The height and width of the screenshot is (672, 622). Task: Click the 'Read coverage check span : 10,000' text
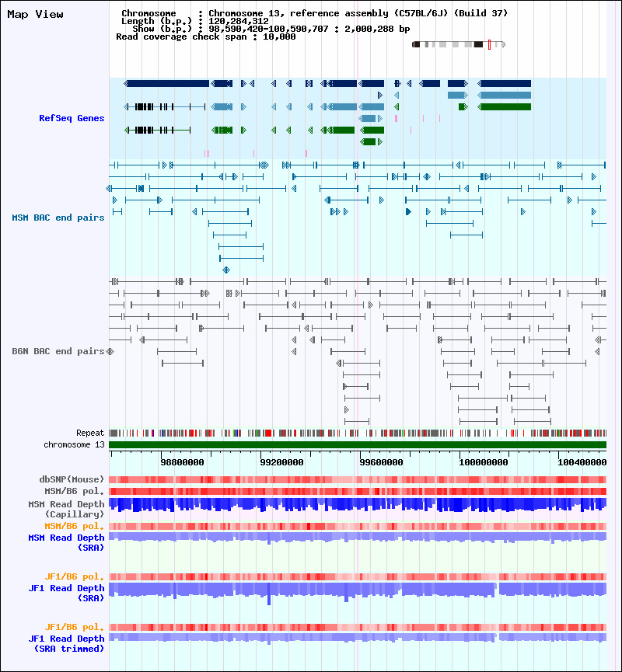(206, 37)
